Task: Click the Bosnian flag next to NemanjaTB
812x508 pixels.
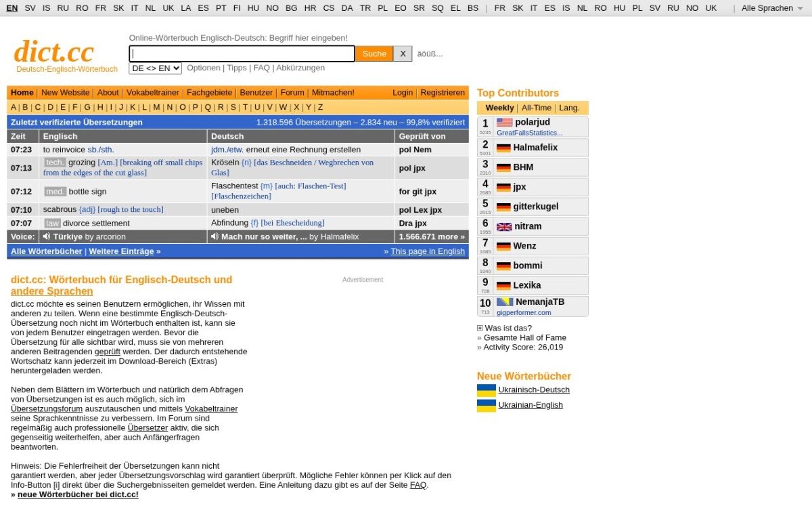Action: (x=504, y=301)
